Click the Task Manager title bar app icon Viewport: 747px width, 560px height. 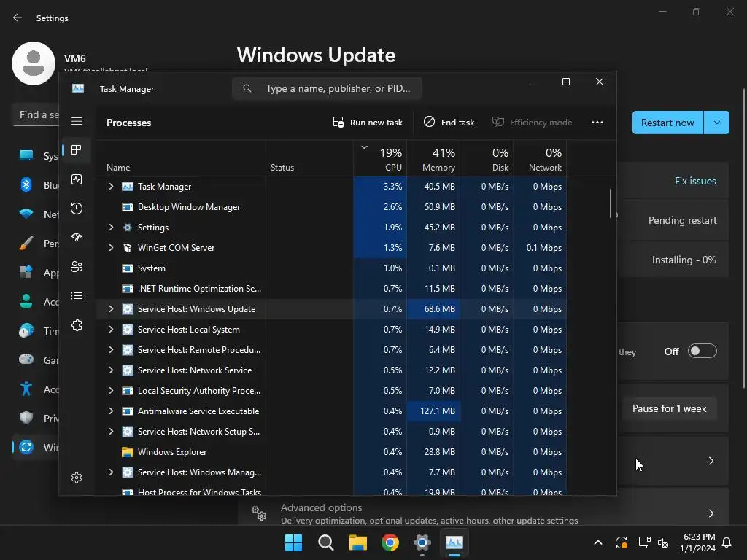(77, 88)
